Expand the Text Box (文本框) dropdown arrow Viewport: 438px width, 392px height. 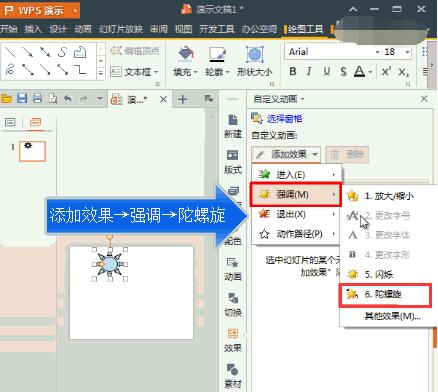[156, 72]
